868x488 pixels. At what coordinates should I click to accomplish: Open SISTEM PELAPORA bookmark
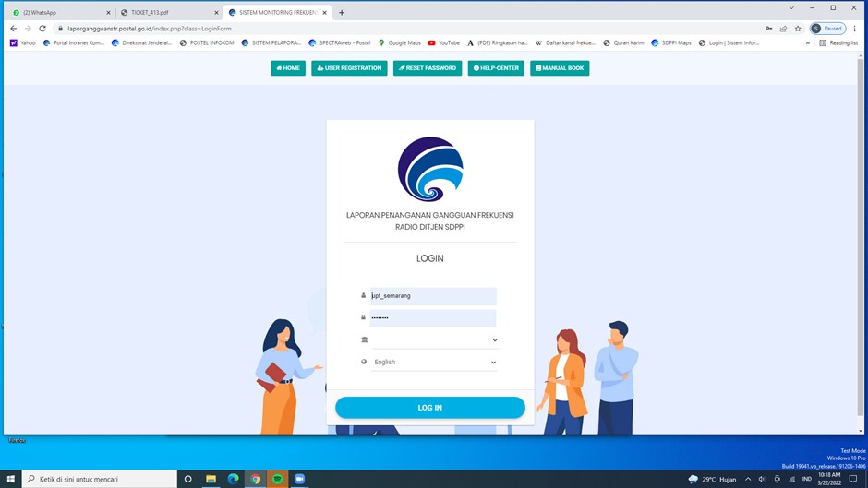[271, 42]
